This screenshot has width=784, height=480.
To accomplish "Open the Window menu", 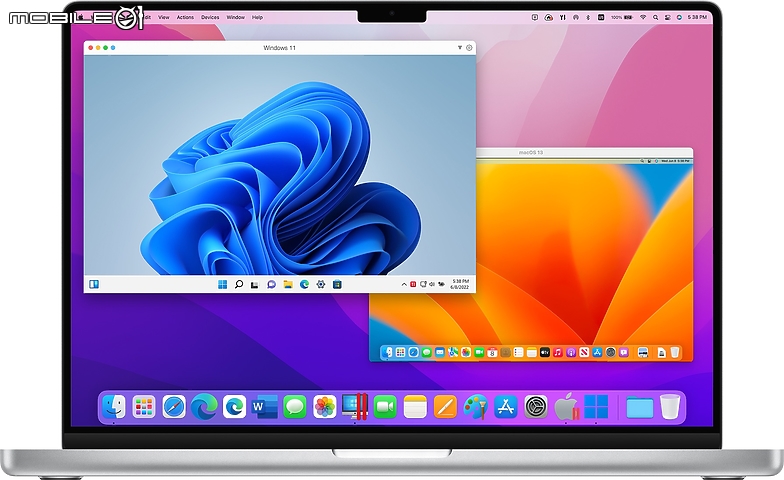I will [236, 17].
